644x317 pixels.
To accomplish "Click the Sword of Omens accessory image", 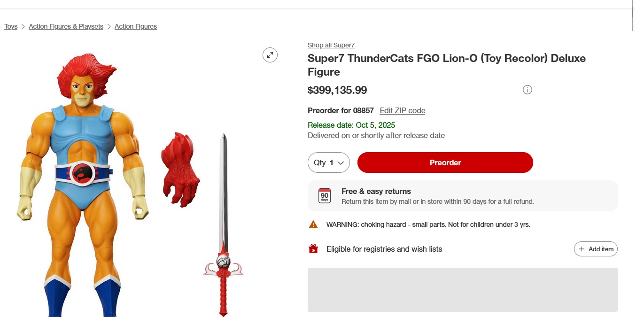I will tap(224, 225).
